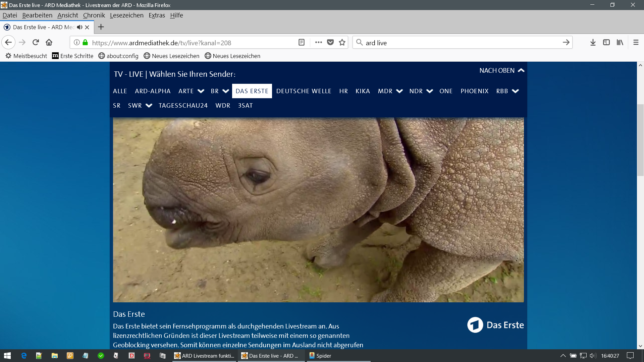Screen dimensions: 644x362
Task: Open the about:config bookmark
Action: coord(118,56)
